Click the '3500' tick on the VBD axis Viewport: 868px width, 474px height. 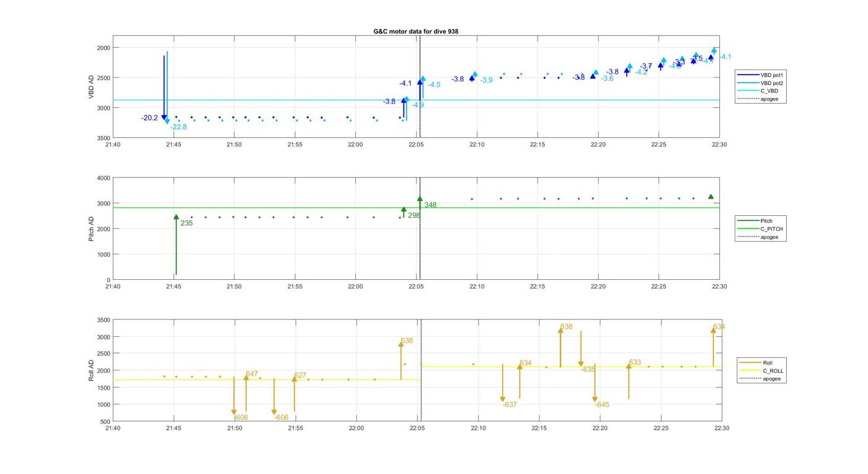click(x=103, y=138)
